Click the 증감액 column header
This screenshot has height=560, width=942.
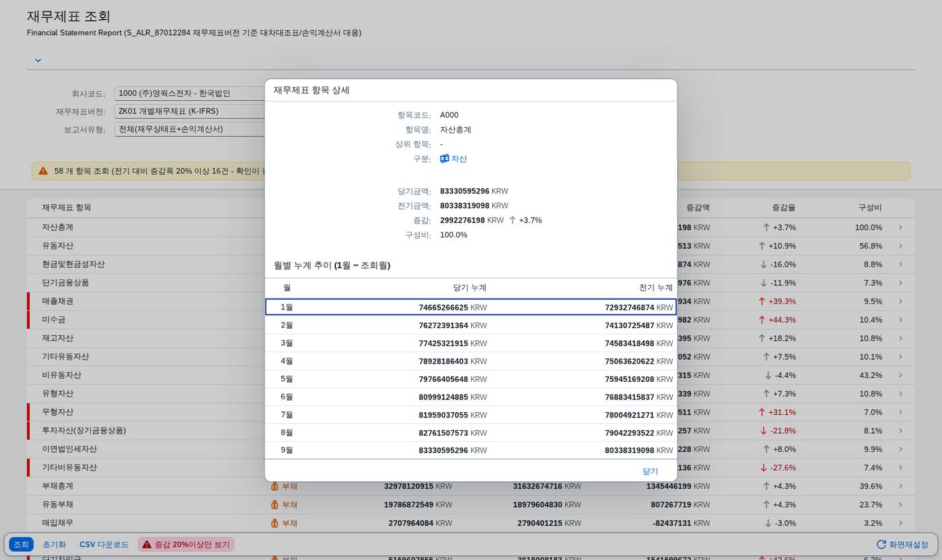[x=698, y=208]
